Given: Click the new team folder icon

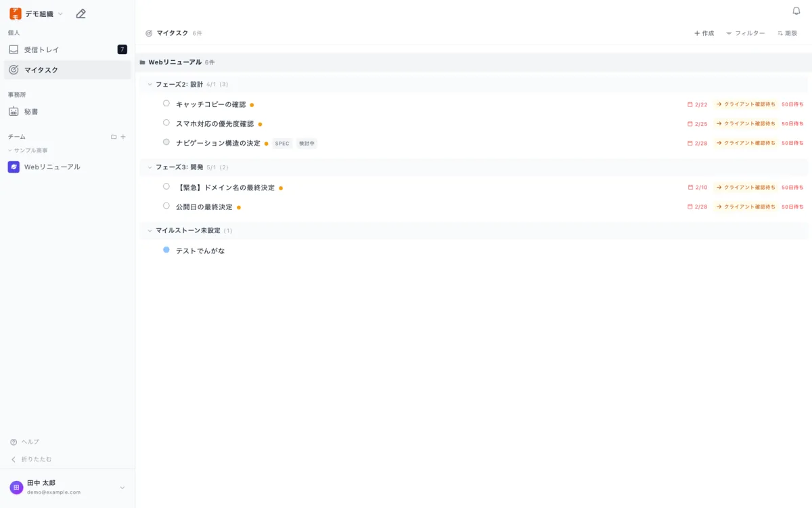Looking at the screenshot, I should pyautogui.click(x=114, y=137).
